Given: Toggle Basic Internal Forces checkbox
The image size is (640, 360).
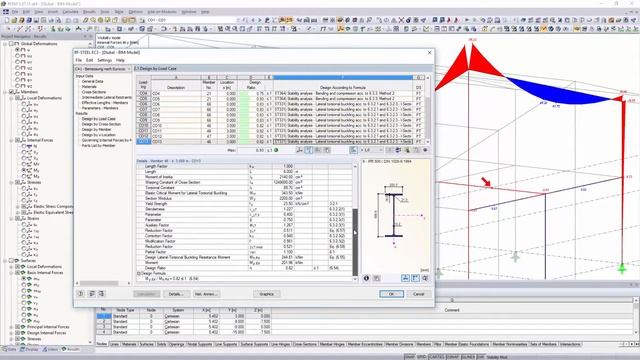Looking at the screenshot, I should (x=18, y=272).
